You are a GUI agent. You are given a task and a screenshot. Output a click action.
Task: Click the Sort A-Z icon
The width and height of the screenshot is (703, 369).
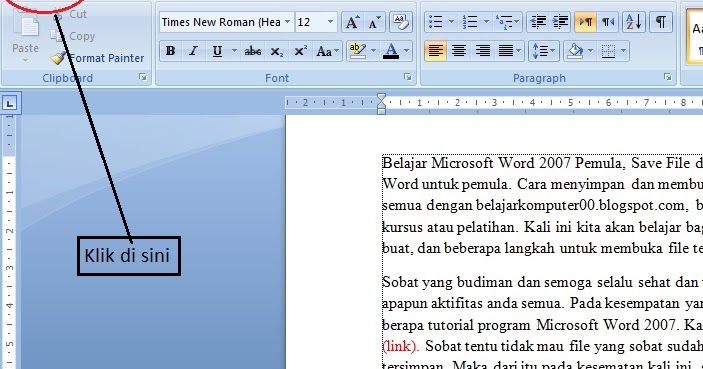(x=634, y=22)
